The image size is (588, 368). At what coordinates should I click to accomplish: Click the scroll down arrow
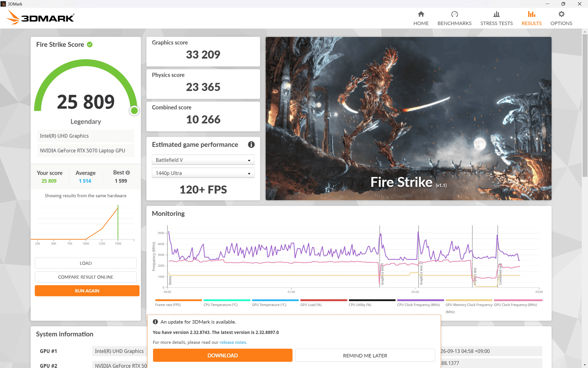[585, 365]
